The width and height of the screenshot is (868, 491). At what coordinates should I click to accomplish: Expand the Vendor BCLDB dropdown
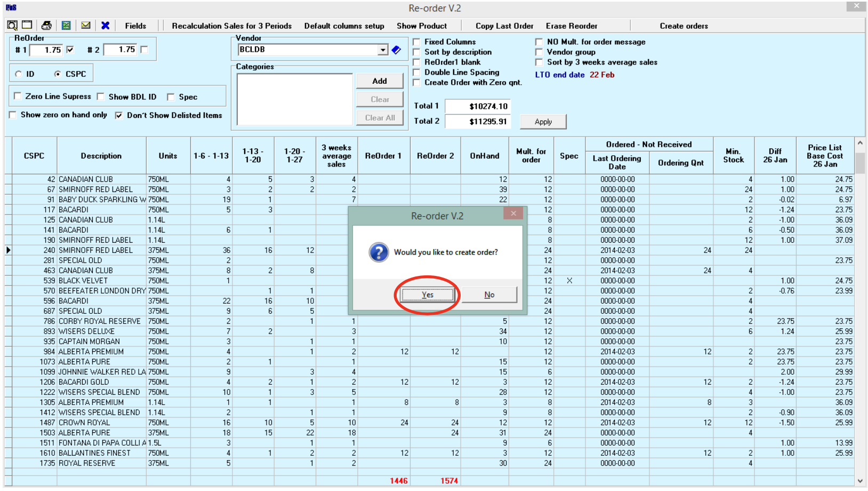pos(383,50)
